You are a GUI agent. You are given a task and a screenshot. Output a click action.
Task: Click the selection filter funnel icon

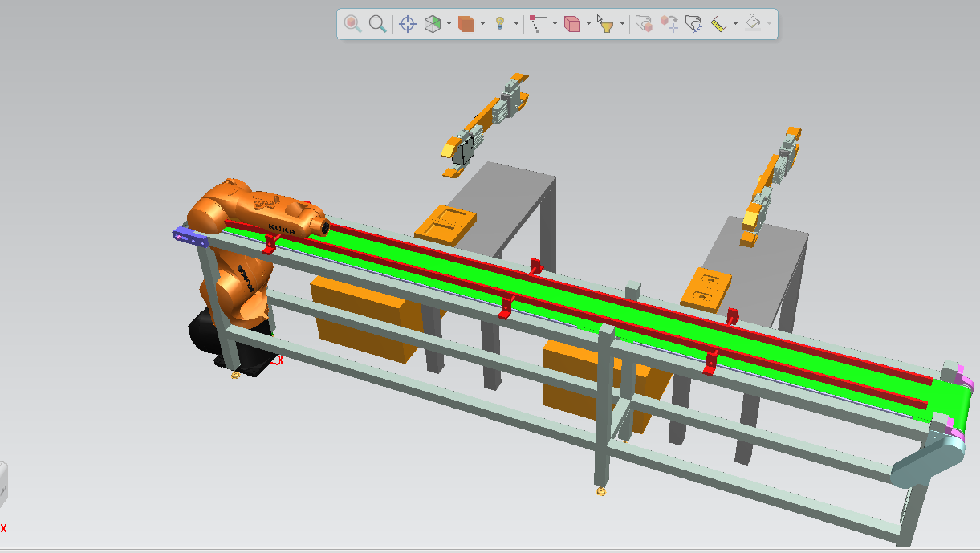coord(605,24)
